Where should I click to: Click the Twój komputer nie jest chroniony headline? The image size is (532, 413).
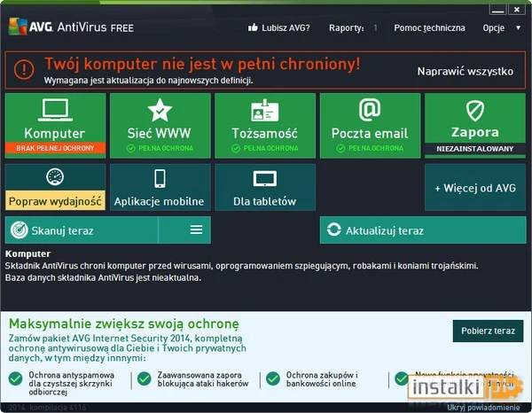coord(202,64)
